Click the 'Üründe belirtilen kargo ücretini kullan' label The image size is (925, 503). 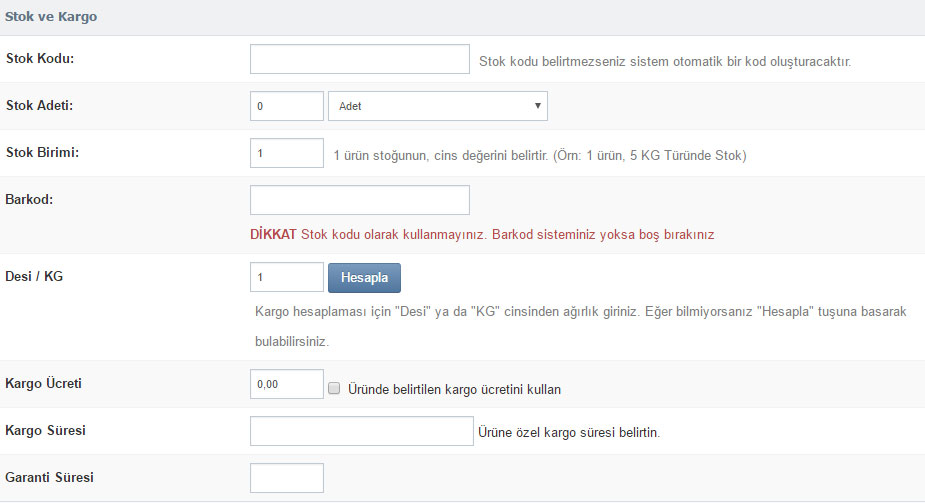click(454, 389)
